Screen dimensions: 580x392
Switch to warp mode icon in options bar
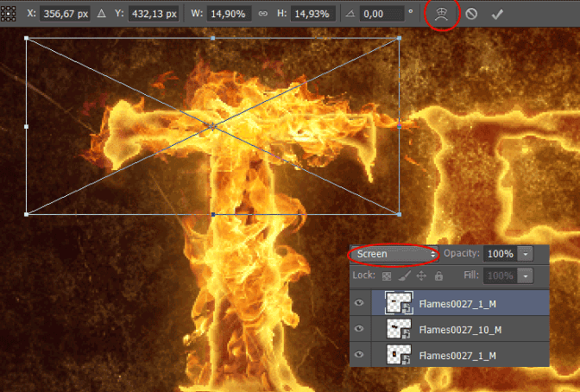441,14
